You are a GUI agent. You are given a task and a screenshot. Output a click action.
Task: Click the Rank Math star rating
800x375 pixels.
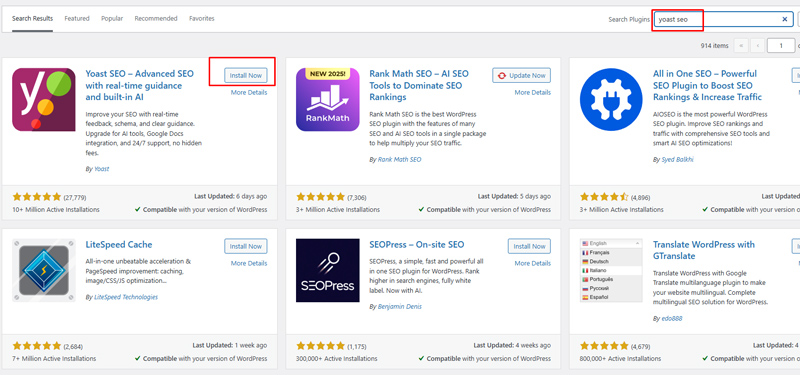pyautogui.click(x=320, y=197)
